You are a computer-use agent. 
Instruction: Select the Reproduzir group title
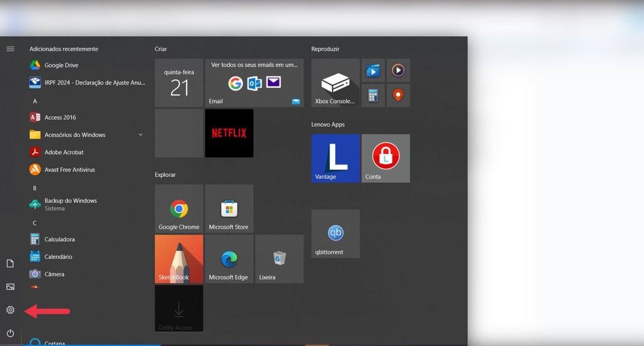point(325,49)
